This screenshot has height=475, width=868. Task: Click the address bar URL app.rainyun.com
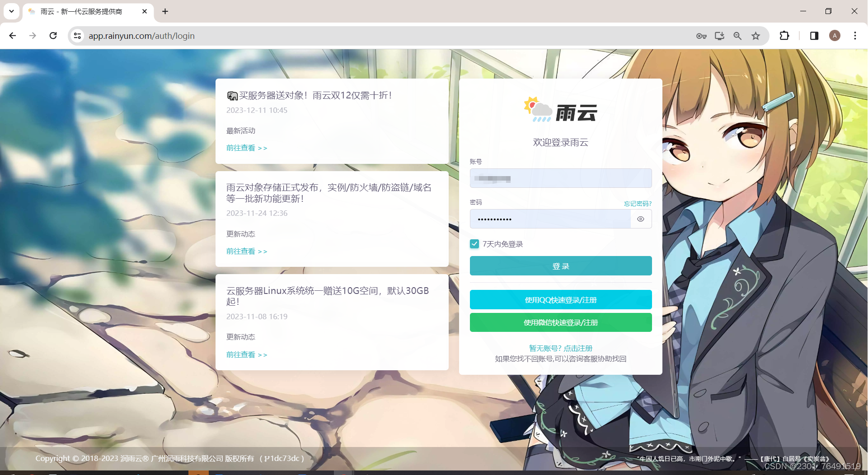(x=141, y=36)
